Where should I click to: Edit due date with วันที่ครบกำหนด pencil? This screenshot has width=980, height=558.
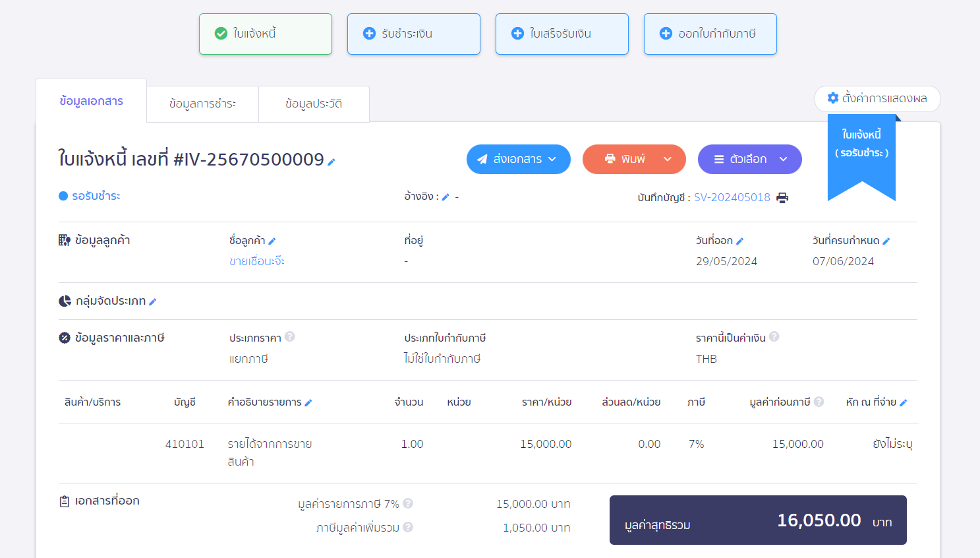click(886, 241)
